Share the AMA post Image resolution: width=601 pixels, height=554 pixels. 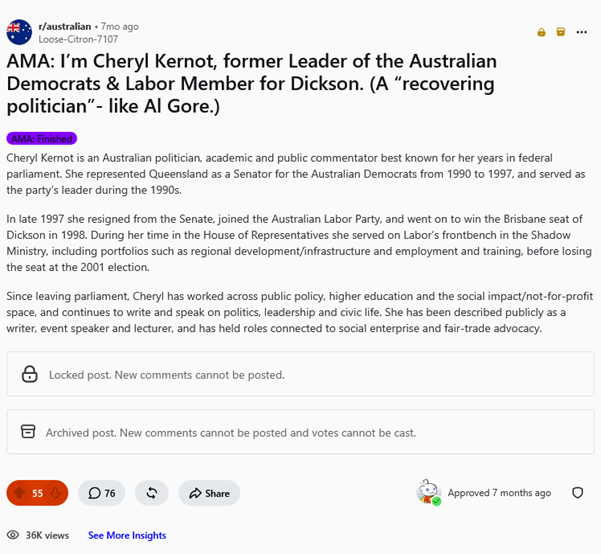coord(209,493)
